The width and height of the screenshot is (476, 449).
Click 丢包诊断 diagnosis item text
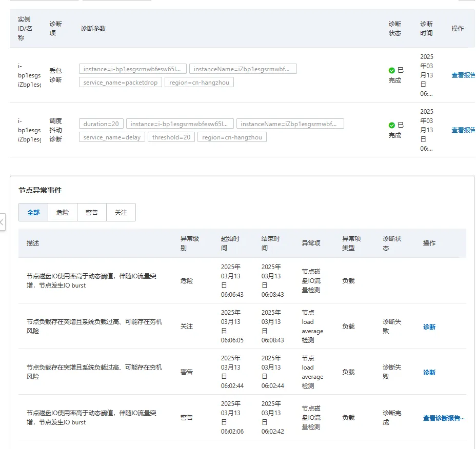click(55, 75)
